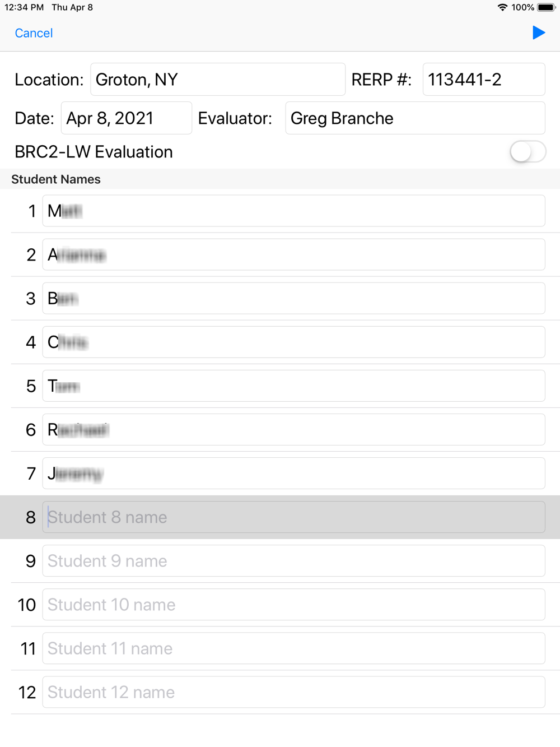Tap the blue play arrow icon
This screenshot has width=560, height=747.
point(539,33)
